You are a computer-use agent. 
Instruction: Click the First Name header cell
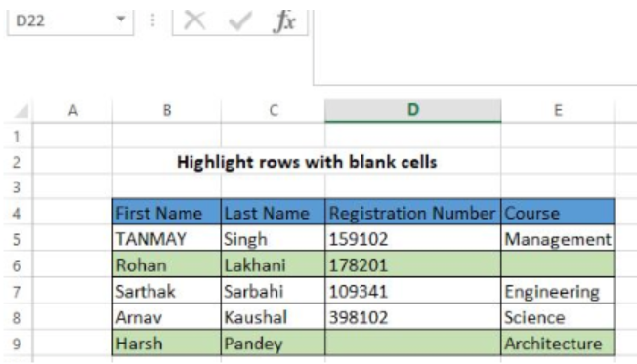click(x=167, y=212)
